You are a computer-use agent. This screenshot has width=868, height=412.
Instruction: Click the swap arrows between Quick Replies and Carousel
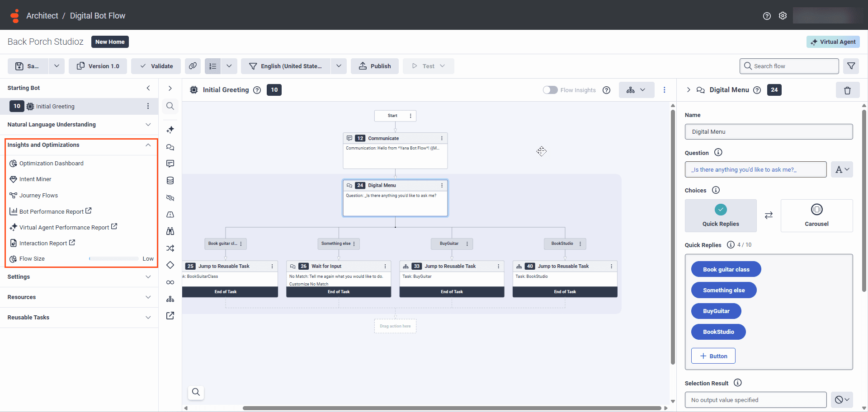coord(769,215)
